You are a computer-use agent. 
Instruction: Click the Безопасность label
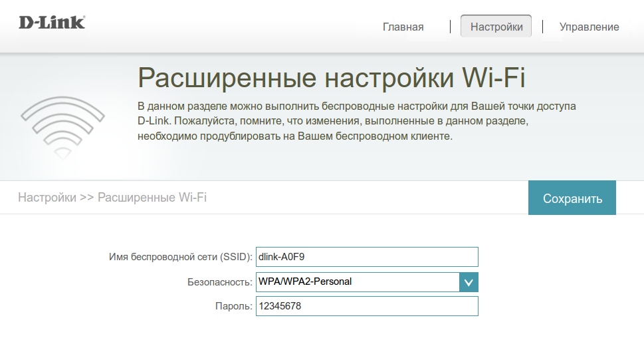[219, 282]
